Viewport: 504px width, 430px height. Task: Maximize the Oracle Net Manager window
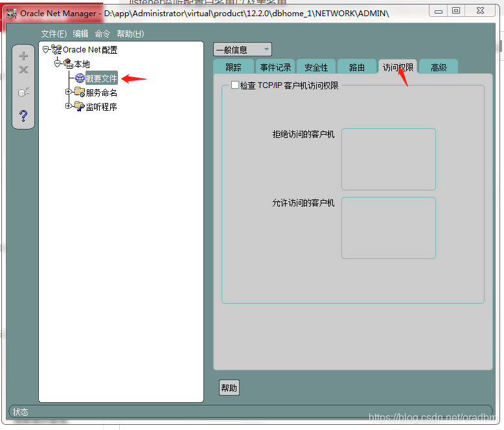(456, 11)
